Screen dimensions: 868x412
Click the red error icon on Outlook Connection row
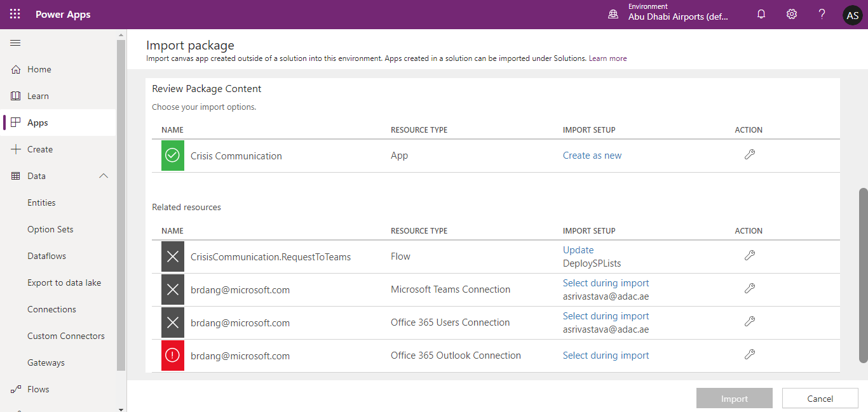pyautogui.click(x=172, y=355)
